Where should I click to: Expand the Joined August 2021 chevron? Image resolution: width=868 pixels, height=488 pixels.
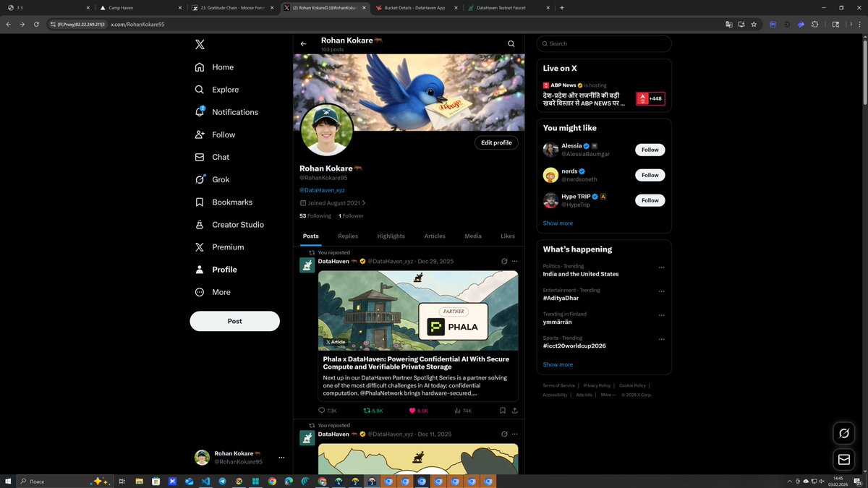[364, 203]
